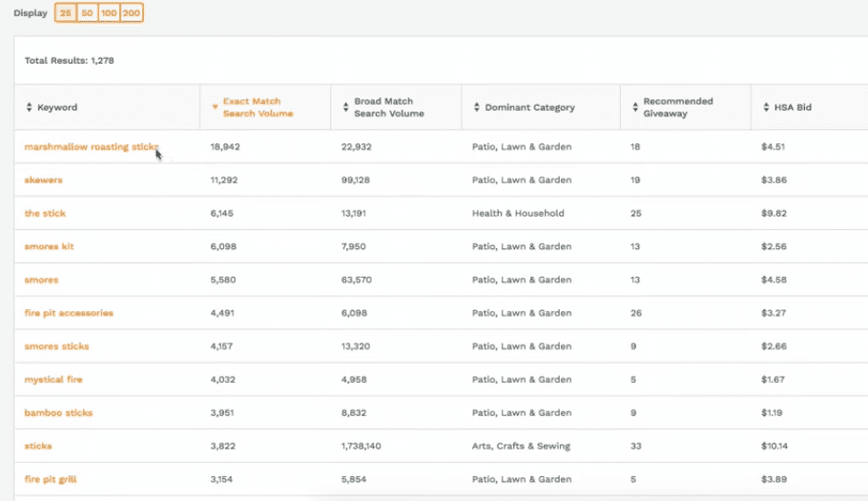Open marshmallow roasting sticks keyword
Viewport: 868px width, 501px height.
(92, 147)
